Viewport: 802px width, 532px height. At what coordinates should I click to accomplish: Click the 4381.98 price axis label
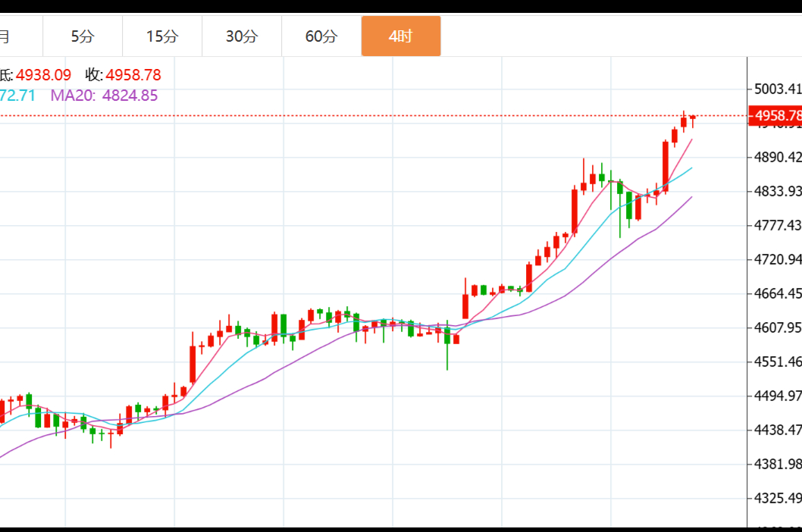778,464
